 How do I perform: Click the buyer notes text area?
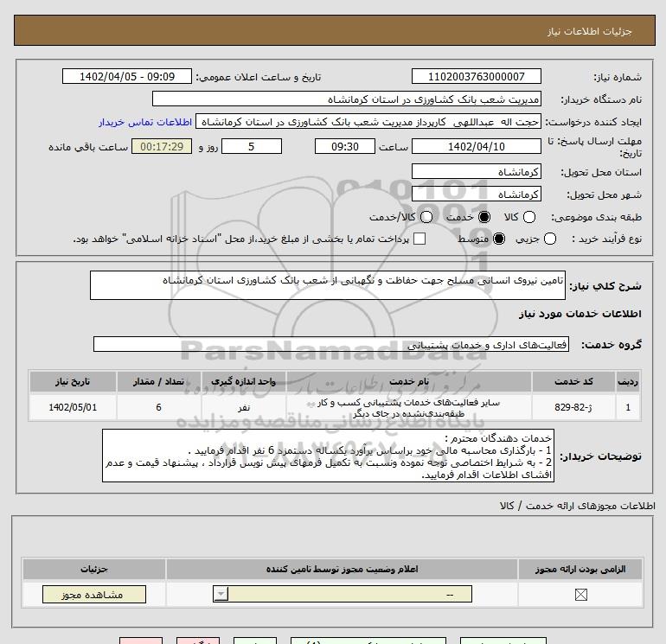tap(328, 456)
